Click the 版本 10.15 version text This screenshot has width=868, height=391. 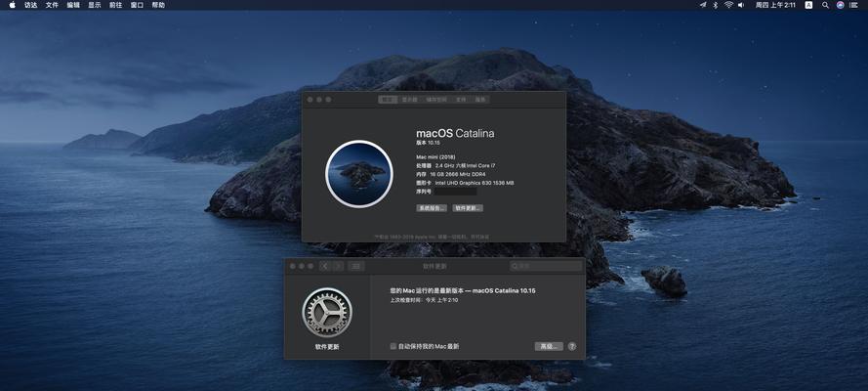tap(428, 143)
